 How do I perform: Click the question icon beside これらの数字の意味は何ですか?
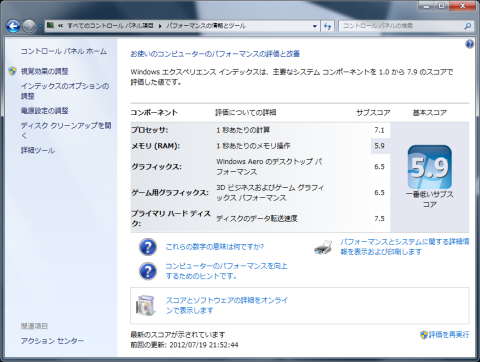point(148,247)
